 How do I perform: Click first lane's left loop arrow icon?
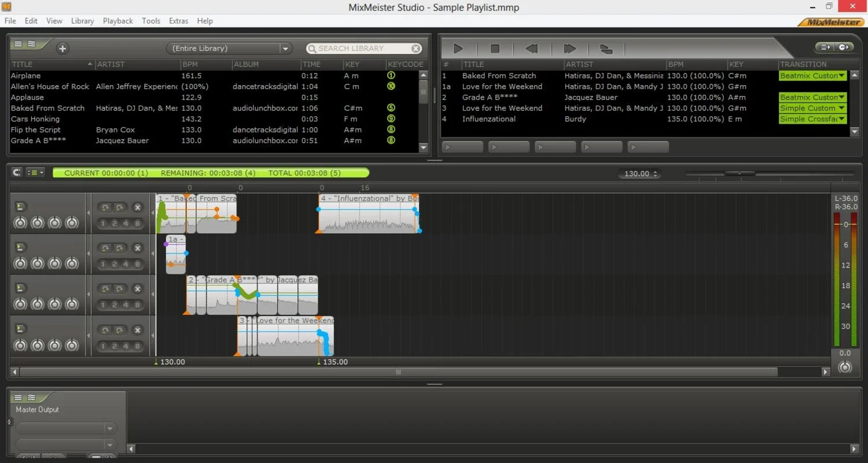click(x=105, y=207)
